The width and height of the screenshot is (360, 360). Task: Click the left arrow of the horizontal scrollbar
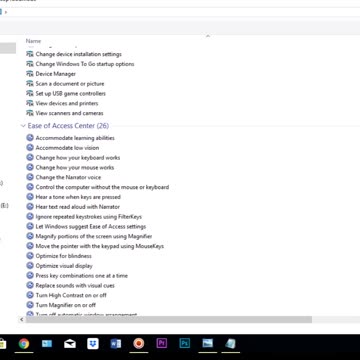click(x=22, y=320)
